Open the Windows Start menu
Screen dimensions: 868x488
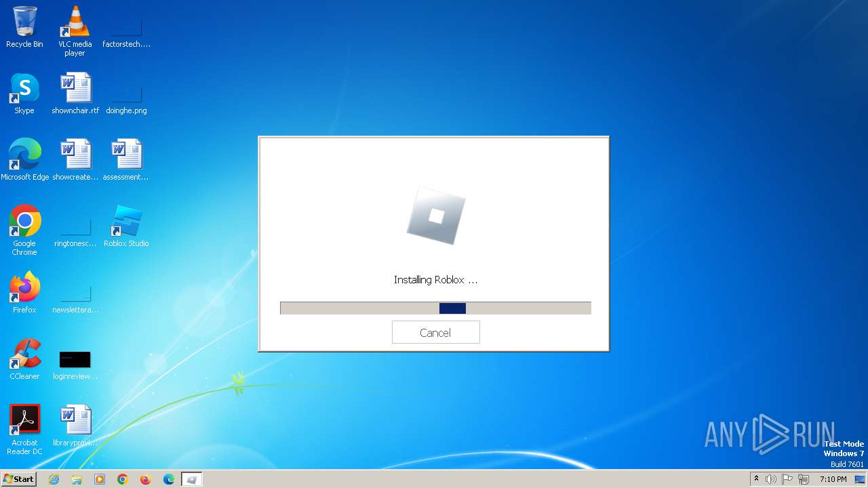(x=18, y=479)
